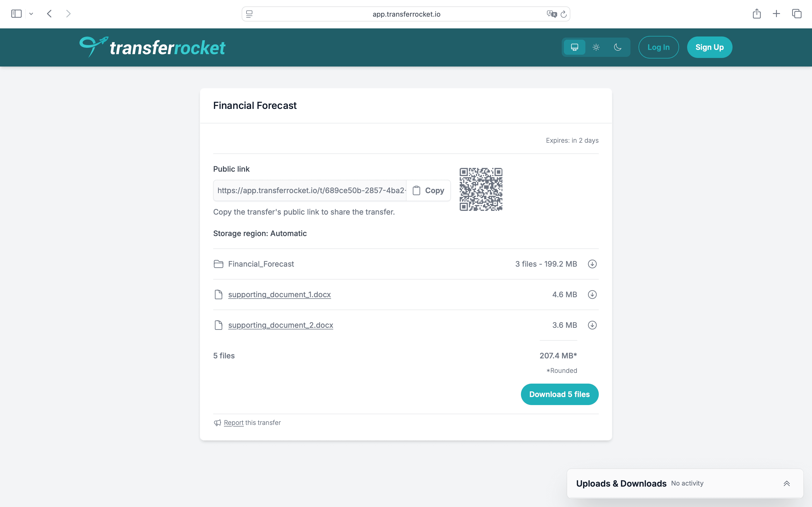This screenshot has width=812, height=507.
Task: Switch to light theme mode
Action: (596, 47)
